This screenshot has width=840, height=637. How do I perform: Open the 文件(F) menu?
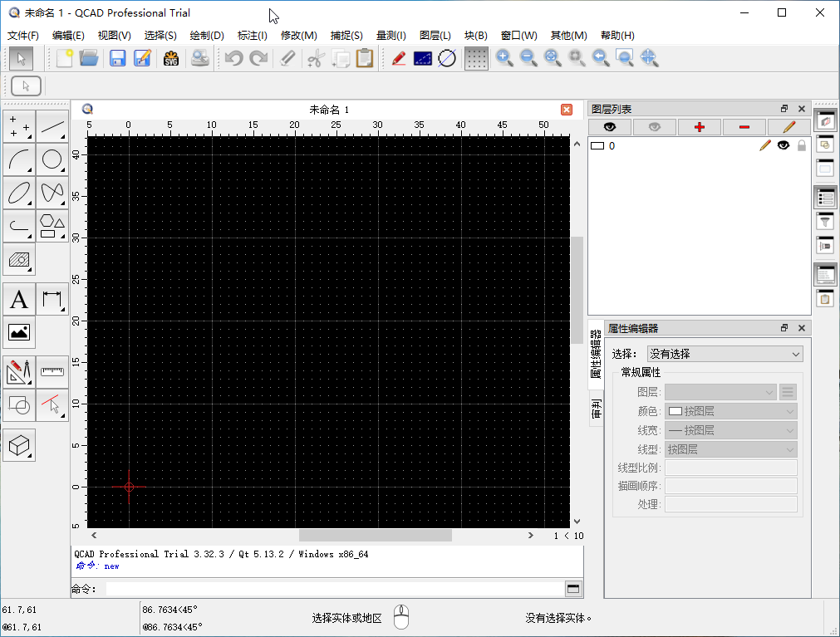(23, 36)
